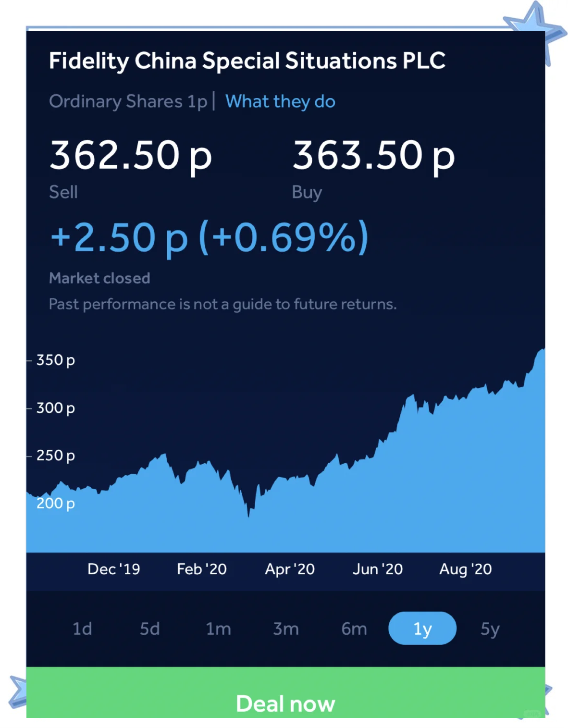Select the active 1y range pill
568x728 pixels.
422,629
